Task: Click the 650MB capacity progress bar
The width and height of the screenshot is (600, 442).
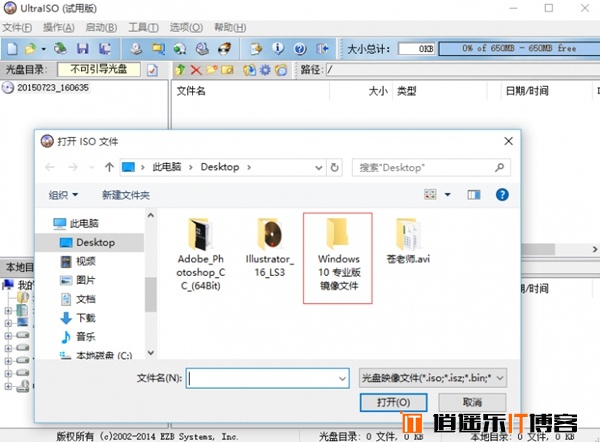Action: coord(519,49)
